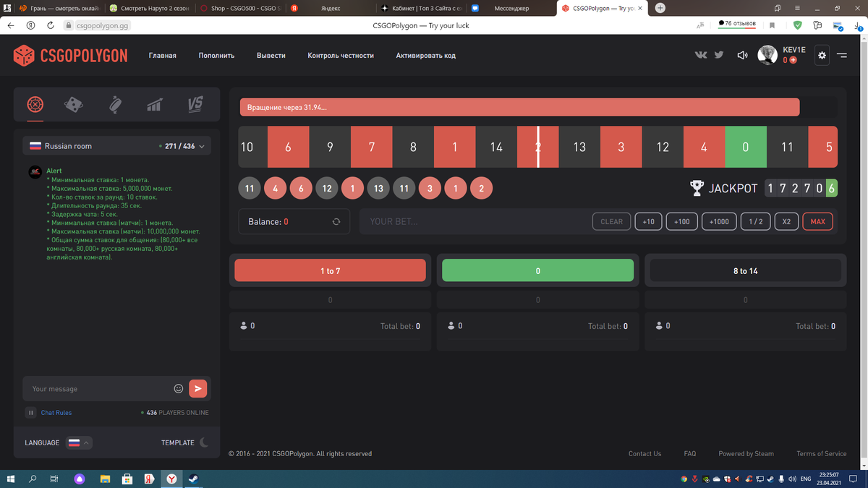
Task: Send a chat message with the arrow icon
Action: tap(197, 388)
